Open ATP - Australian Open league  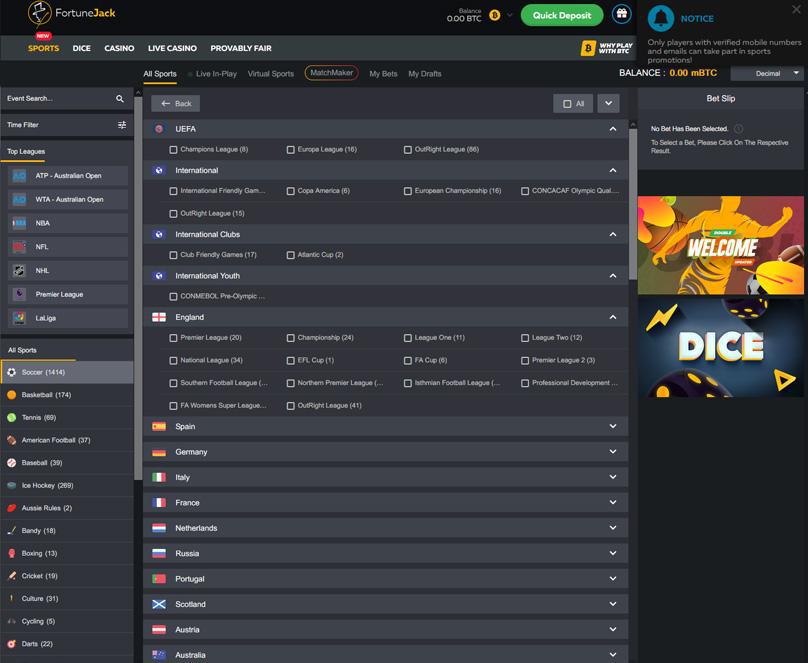coord(68,176)
